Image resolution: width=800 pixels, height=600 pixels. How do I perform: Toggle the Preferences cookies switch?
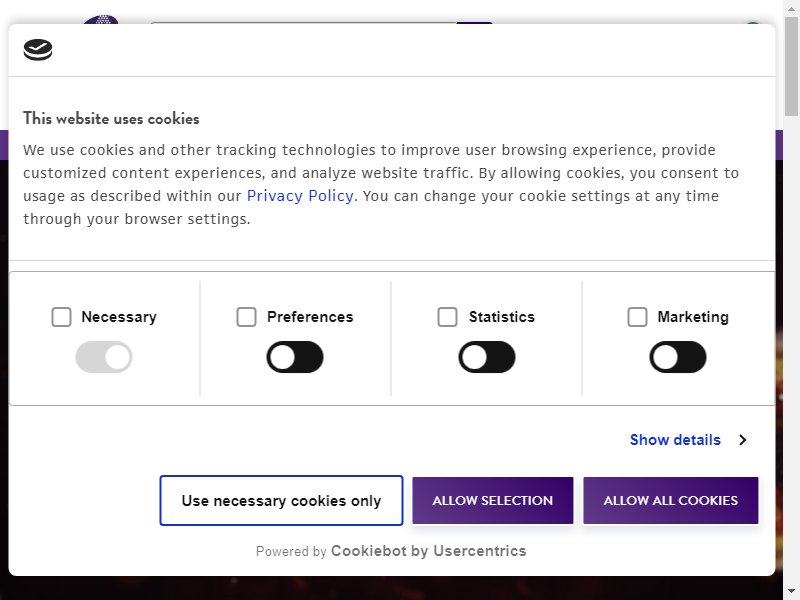pos(295,357)
